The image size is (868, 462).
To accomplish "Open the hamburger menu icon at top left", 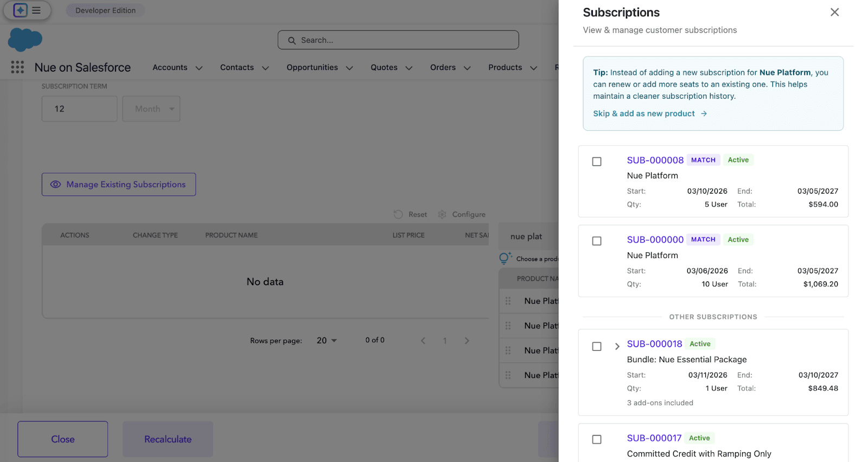I will point(36,10).
